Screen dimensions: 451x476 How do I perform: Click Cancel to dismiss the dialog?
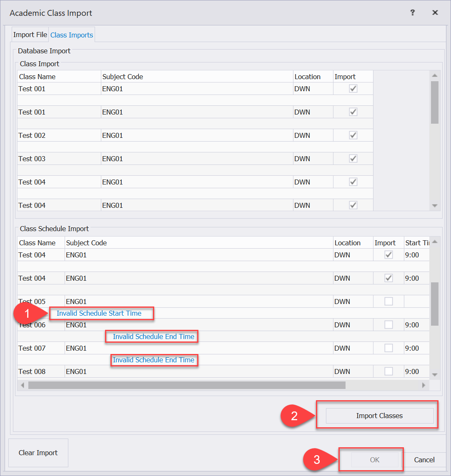click(x=424, y=460)
